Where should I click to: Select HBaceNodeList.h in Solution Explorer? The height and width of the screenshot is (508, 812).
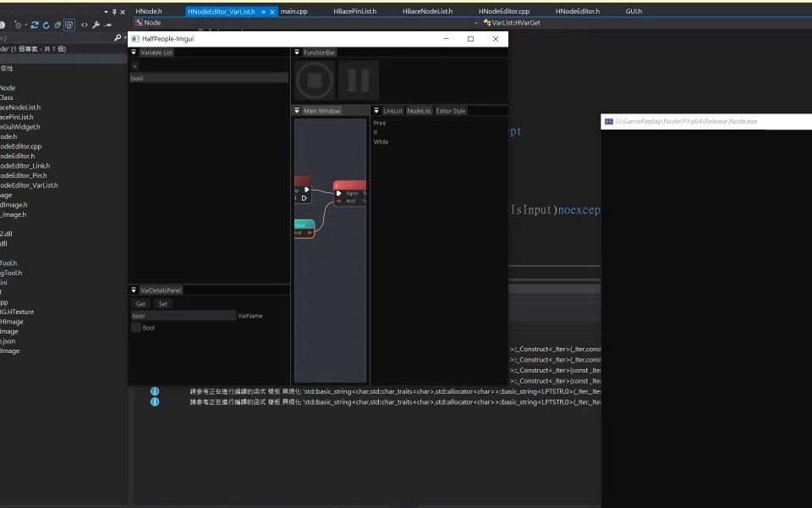coord(19,108)
